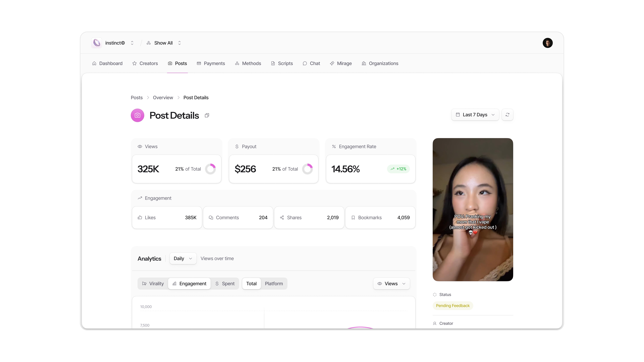Screen dimensions: 644x362
Task: Switch analytics to Platform view
Action: (274, 284)
